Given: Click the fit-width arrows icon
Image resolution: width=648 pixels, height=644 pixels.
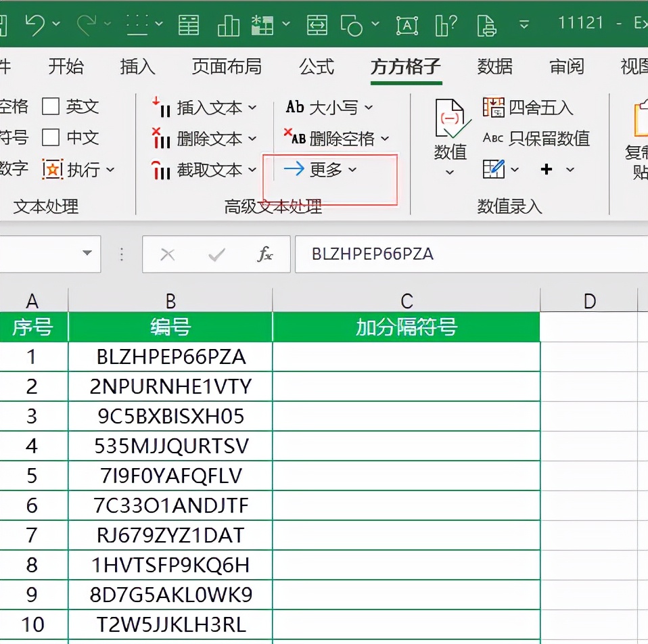Looking at the screenshot, I should pyautogui.click(x=317, y=25).
